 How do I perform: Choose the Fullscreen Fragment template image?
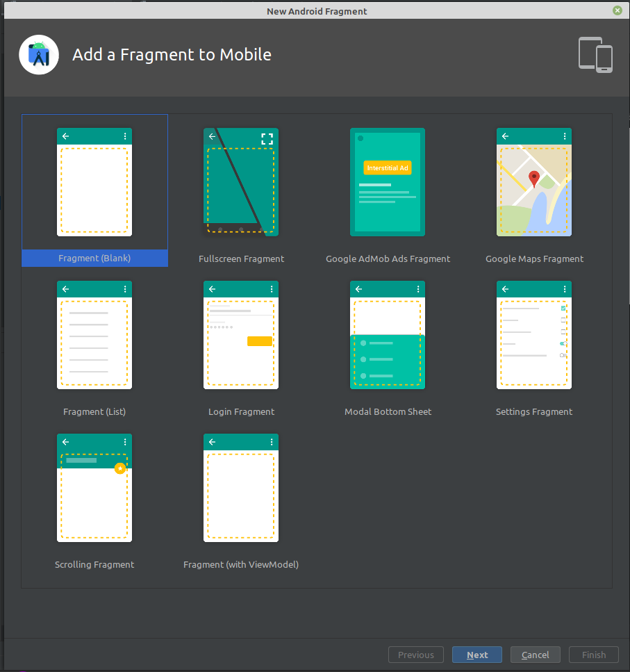pyautogui.click(x=241, y=182)
